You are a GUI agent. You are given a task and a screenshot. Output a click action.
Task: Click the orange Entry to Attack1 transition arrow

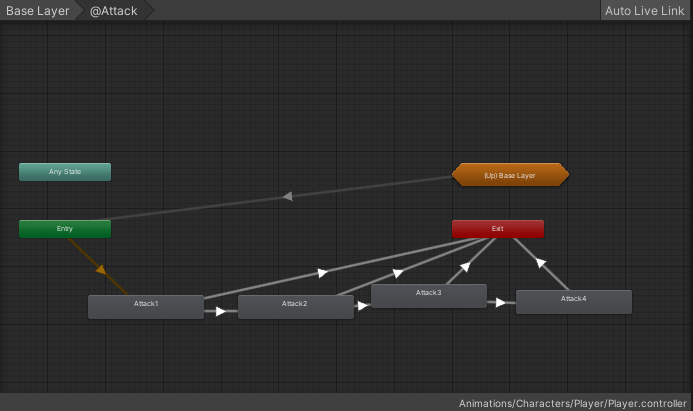tap(101, 269)
